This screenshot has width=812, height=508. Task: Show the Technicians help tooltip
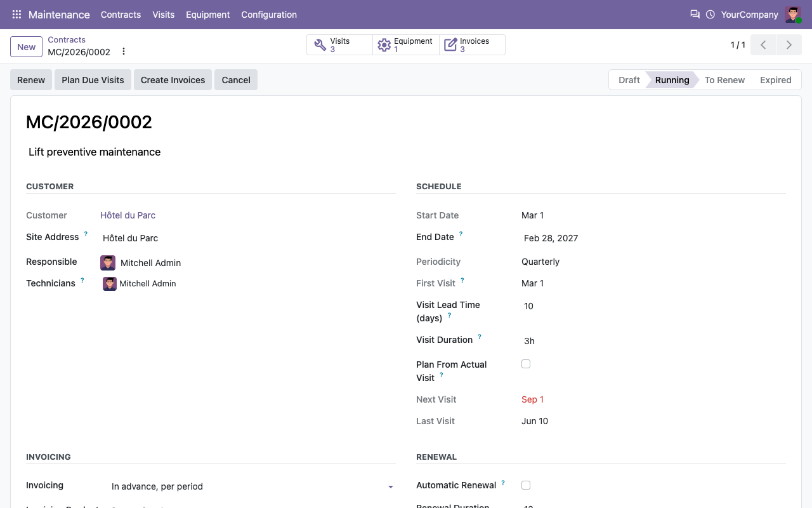tap(82, 281)
